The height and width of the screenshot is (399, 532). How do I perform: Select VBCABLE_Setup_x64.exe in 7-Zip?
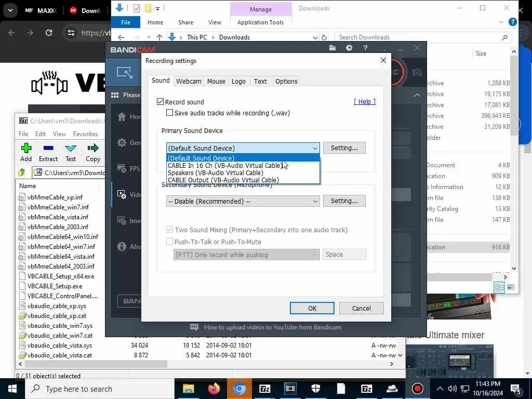[61, 276]
